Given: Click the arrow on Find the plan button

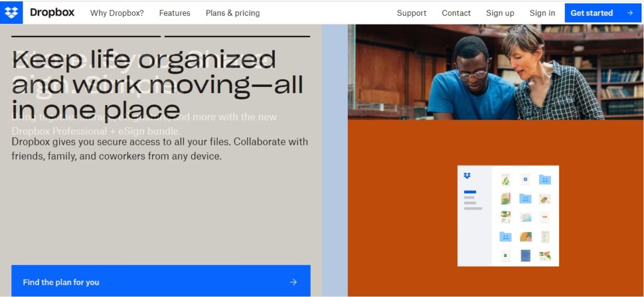Looking at the screenshot, I should [x=293, y=282].
